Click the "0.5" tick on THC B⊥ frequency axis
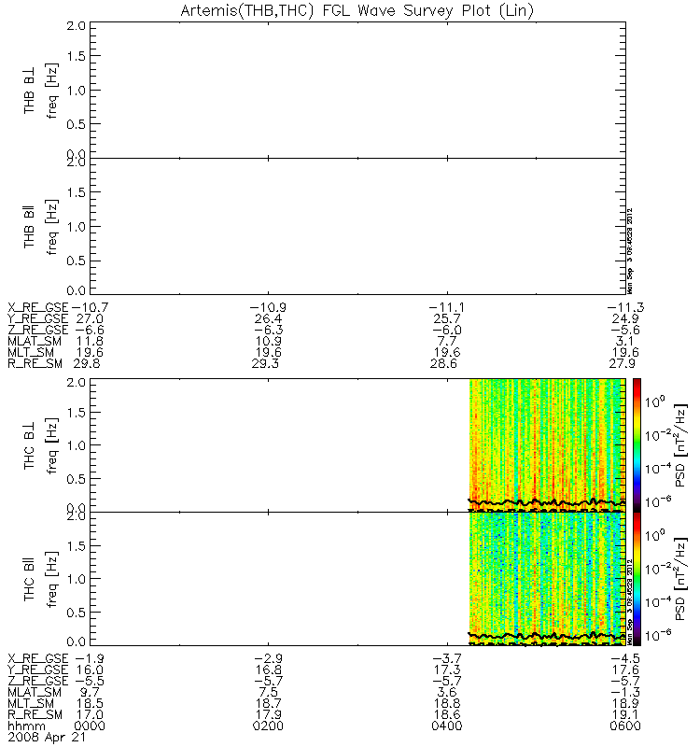Screen dimensions: 700x747 click(x=77, y=479)
